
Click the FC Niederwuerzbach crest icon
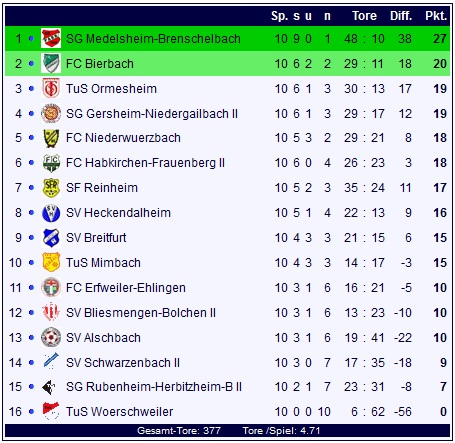(51, 138)
